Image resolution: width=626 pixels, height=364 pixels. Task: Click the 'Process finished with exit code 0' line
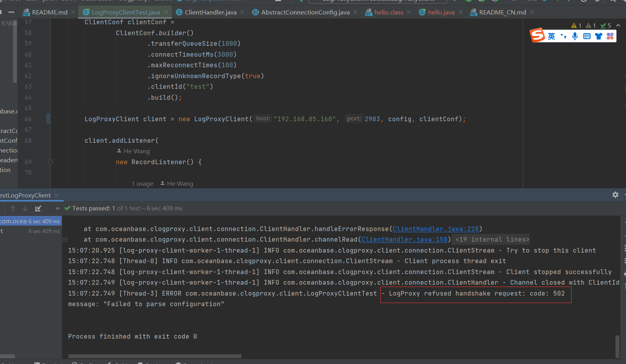(133, 336)
